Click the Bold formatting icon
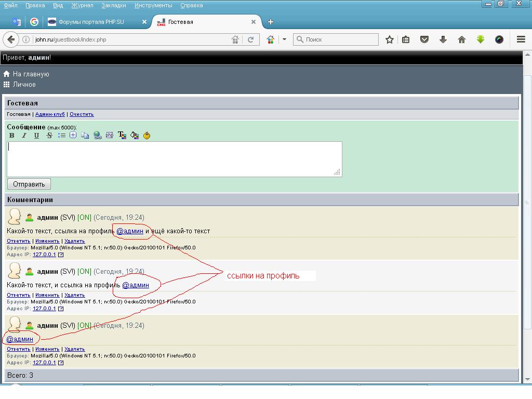This screenshot has width=532, height=399. (12, 136)
